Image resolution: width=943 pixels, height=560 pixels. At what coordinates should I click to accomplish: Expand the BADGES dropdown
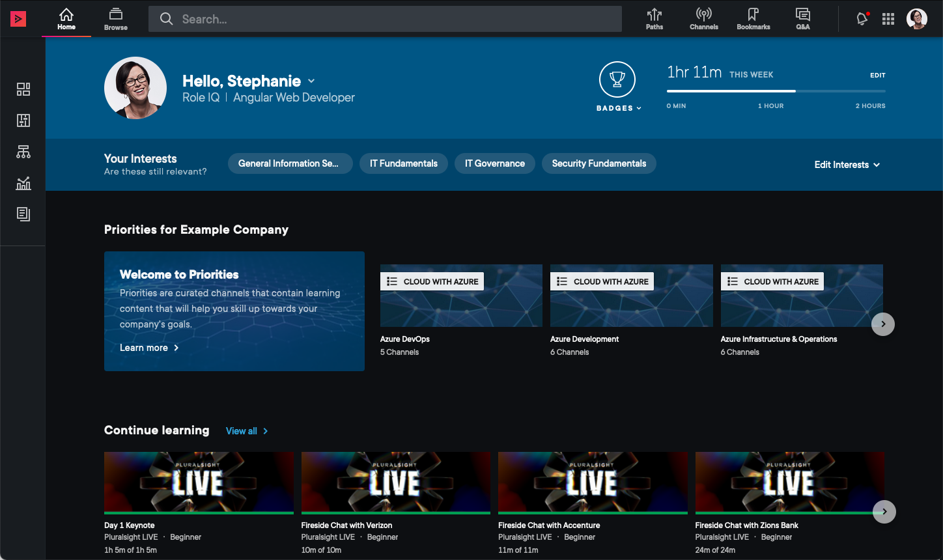[x=619, y=108]
